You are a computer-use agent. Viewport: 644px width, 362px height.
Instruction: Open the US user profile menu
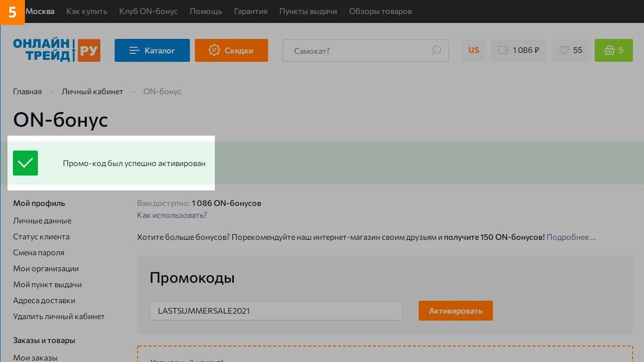coord(474,50)
